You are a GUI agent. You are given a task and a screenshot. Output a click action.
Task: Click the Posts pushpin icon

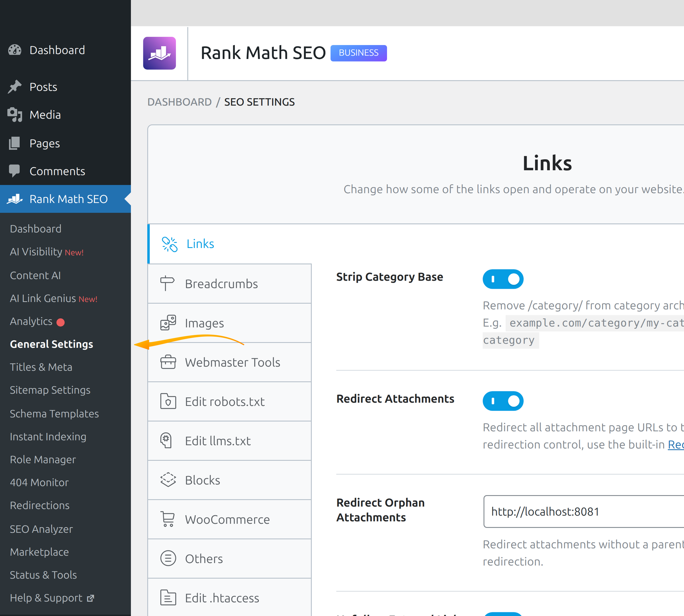(x=15, y=87)
